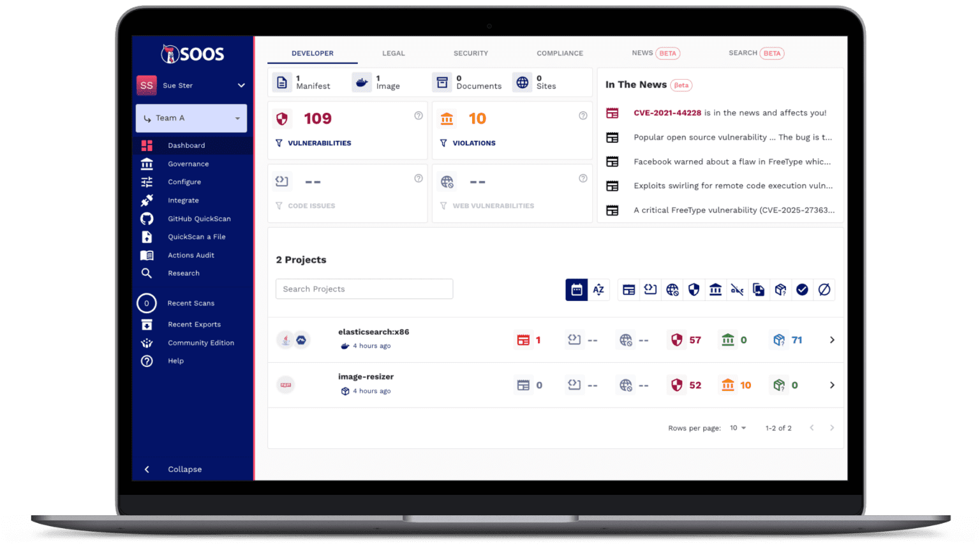This screenshot has height=551, width=980.
Task: Open Recent Exports in sidebar
Action: [x=193, y=325]
